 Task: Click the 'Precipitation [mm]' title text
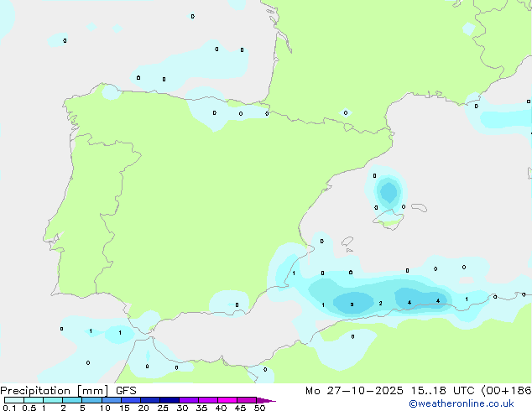click(55, 391)
